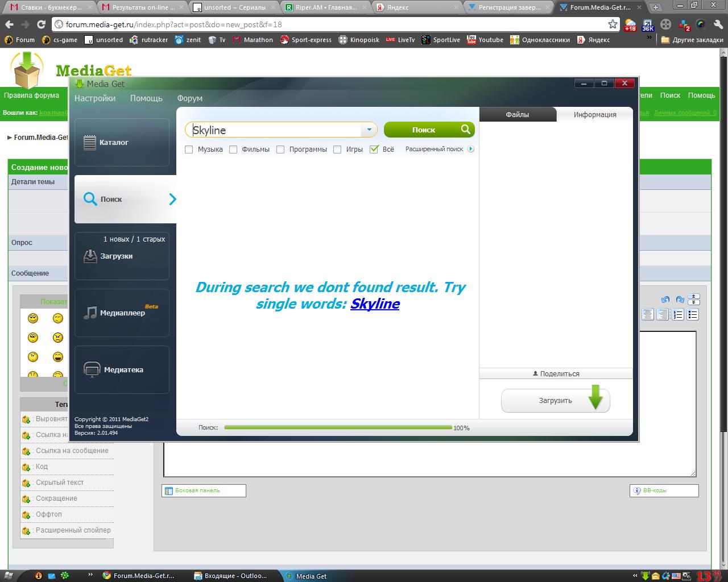Switch to the Riper.AM browser tab
This screenshot has height=582, width=728.
(x=326, y=7)
